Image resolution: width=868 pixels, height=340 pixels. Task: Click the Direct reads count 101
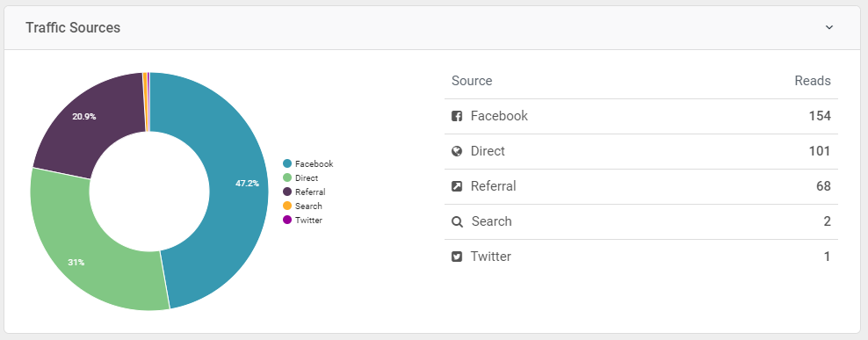[x=819, y=151]
